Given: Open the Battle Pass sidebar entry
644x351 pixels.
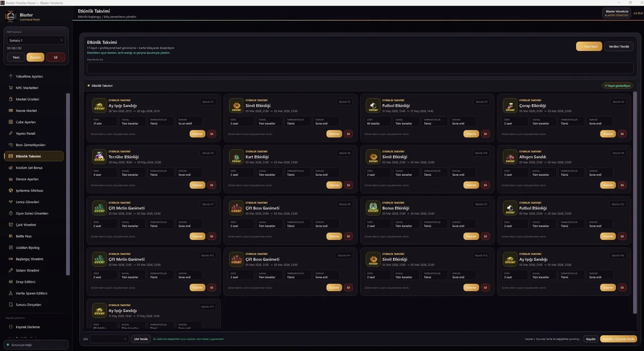Looking at the screenshot, I should [x=34, y=236].
